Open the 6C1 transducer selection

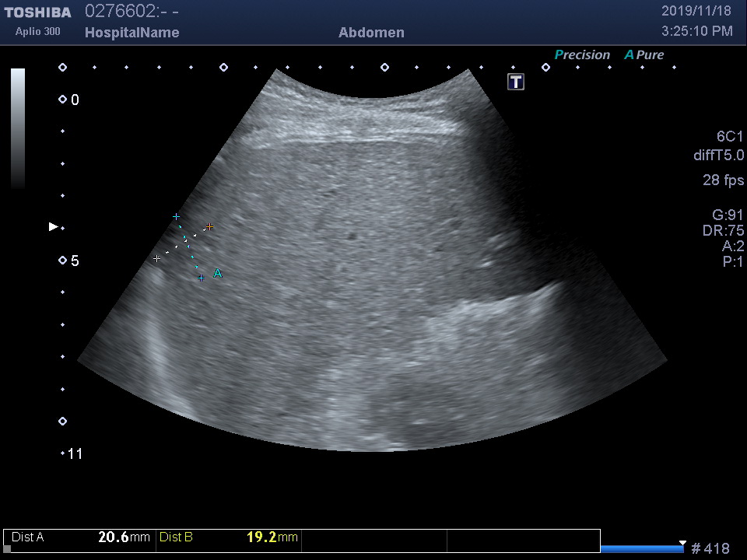[x=730, y=135]
